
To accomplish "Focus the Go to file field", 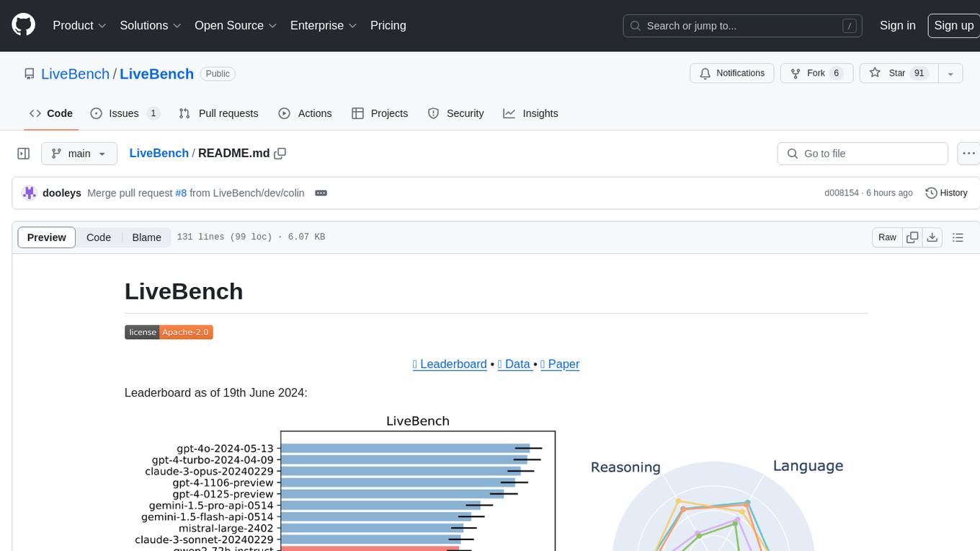I will point(863,154).
